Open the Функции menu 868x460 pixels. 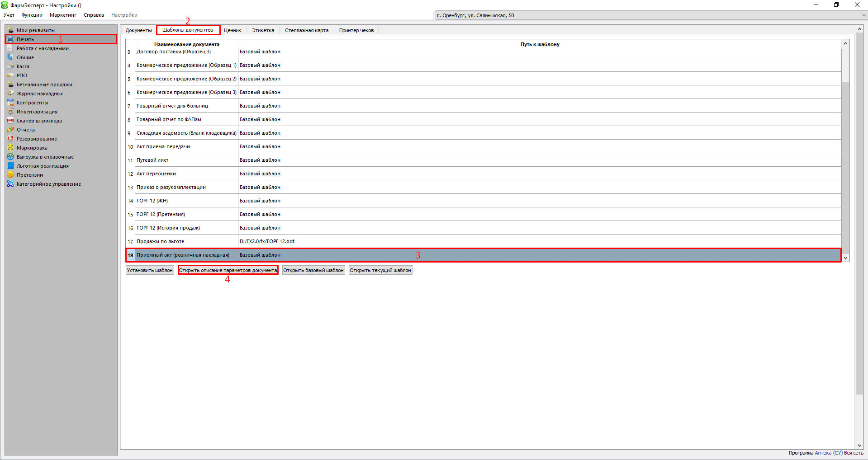coord(32,15)
